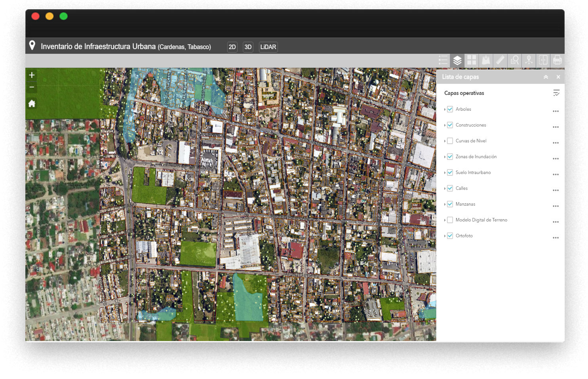Click the Layer List stack icon
The width and height of the screenshot is (588, 379).
[x=457, y=60]
